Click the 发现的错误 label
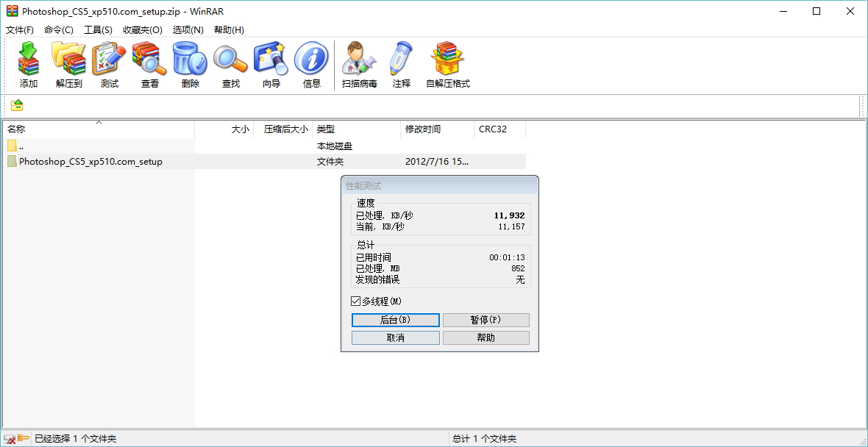 pyautogui.click(x=377, y=279)
